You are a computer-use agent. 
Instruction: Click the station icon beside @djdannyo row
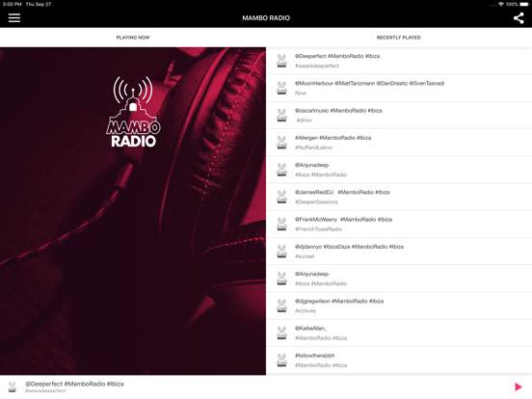click(x=281, y=252)
